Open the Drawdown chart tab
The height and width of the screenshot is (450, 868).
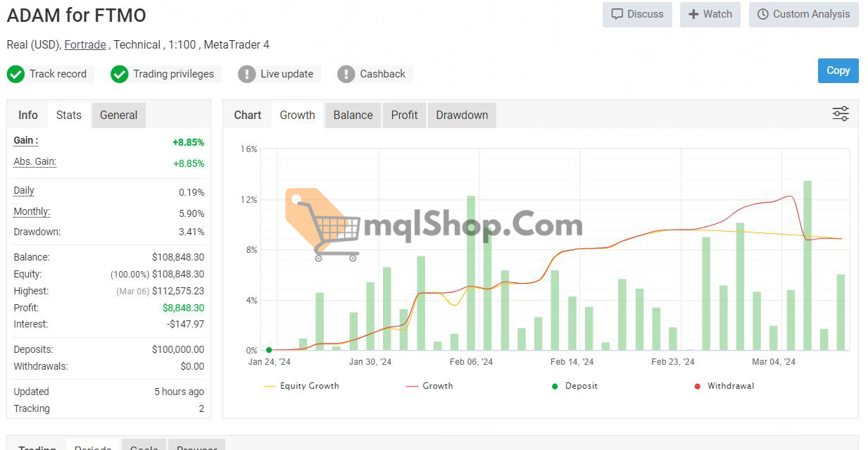(462, 115)
